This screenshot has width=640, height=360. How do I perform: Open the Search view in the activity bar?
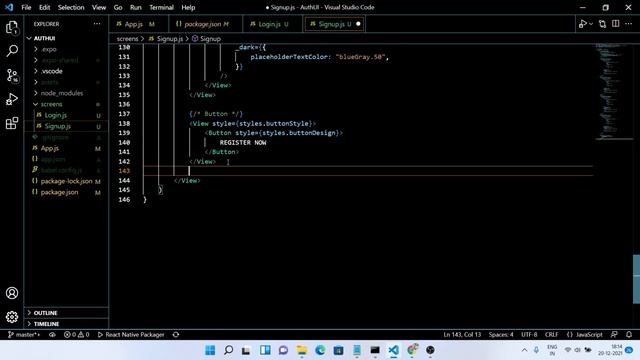[12, 51]
